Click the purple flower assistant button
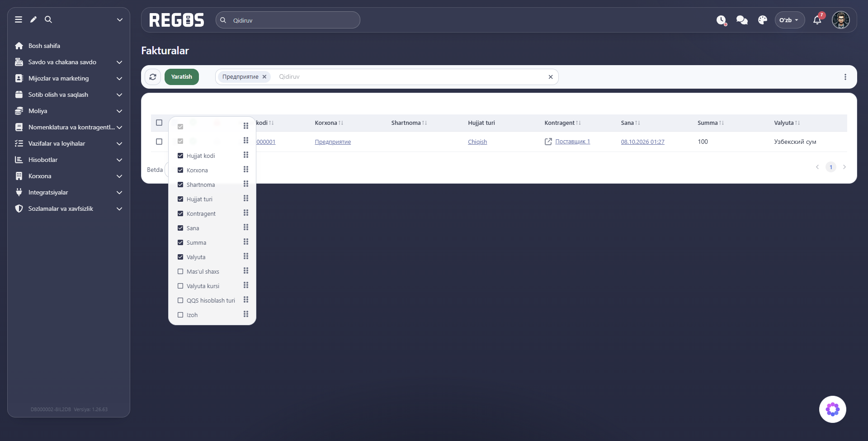The width and height of the screenshot is (868, 441). (x=833, y=409)
